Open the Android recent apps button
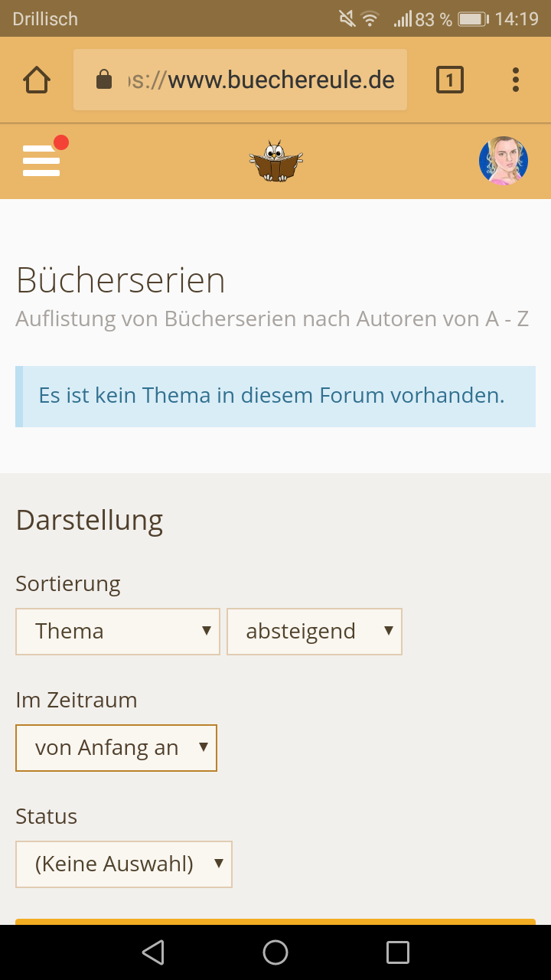 pyautogui.click(x=398, y=952)
